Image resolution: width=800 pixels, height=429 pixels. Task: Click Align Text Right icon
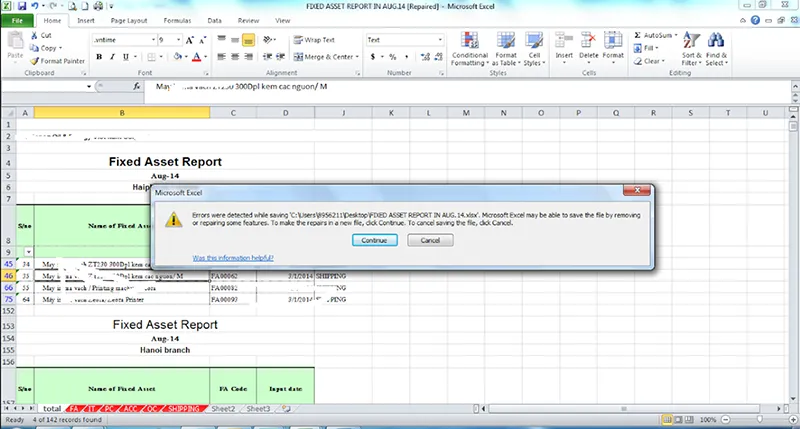point(248,57)
